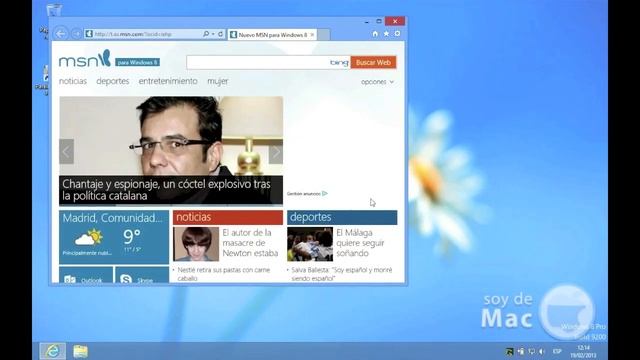The height and width of the screenshot is (360, 640).
Task: Open a new blank tab button
Action: [324, 35]
